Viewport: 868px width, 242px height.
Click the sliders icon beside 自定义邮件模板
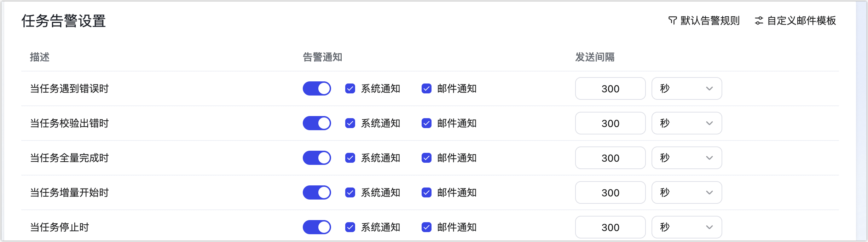(x=759, y=21)
